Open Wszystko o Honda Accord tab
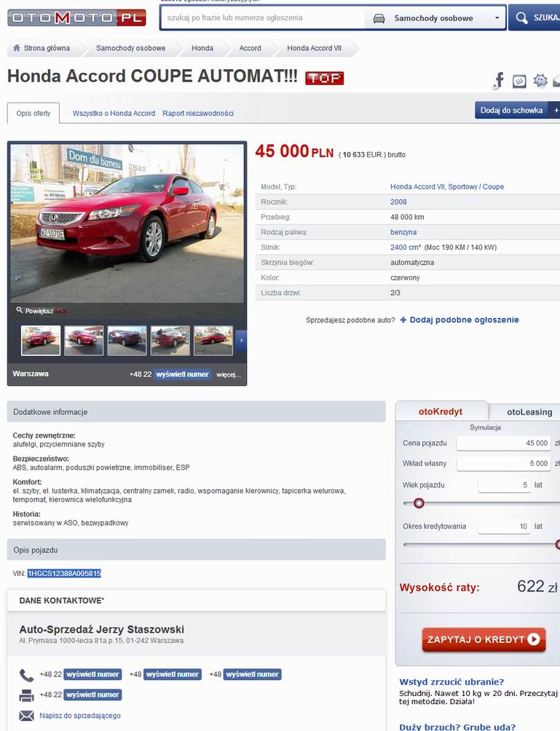 tap(114, 114)
